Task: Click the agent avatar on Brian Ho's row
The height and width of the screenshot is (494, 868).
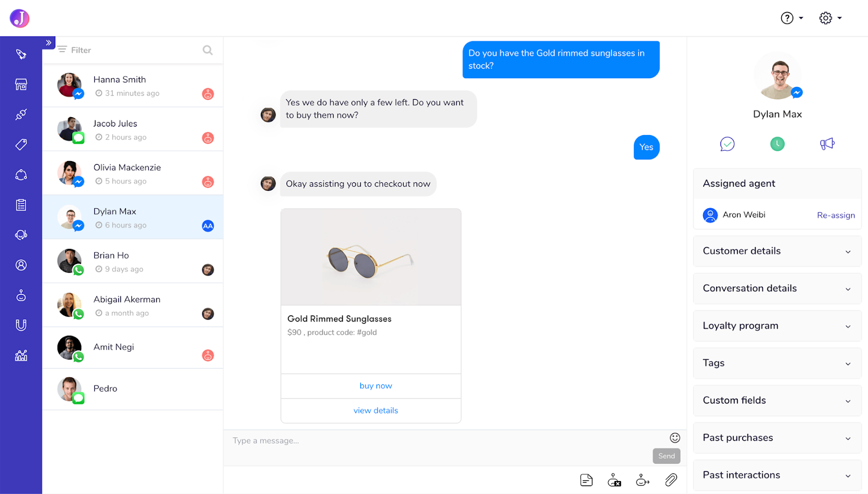Action: click(x=208, y=270)
